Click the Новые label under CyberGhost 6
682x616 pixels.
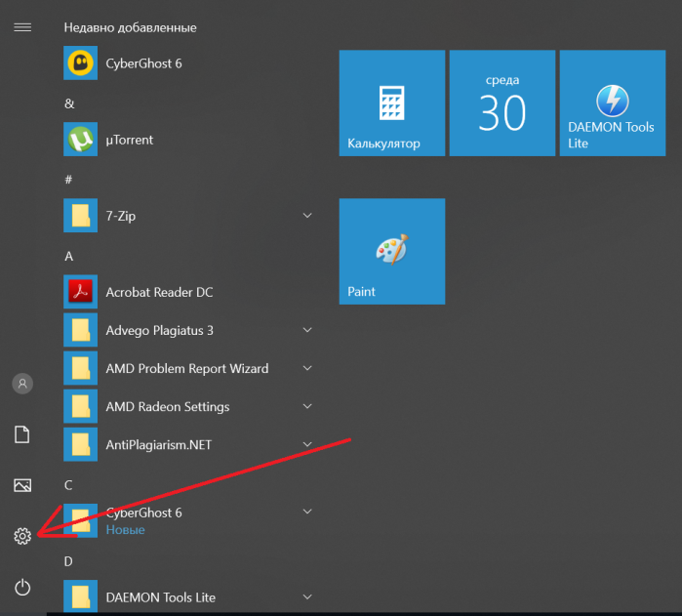click(x=125, y=530)
